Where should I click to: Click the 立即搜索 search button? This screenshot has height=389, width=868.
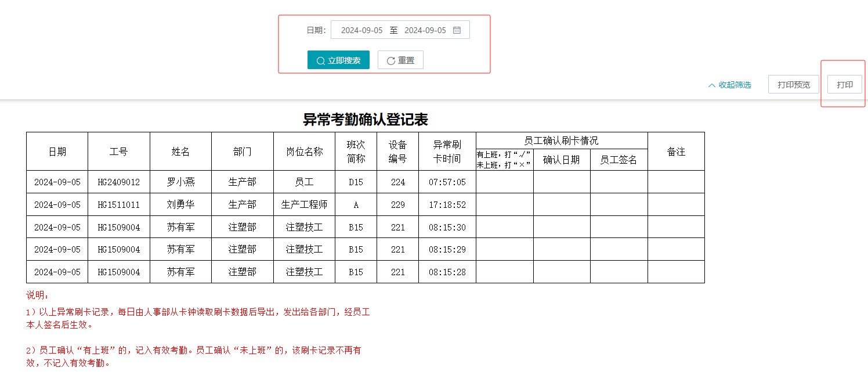click(338, 60)
